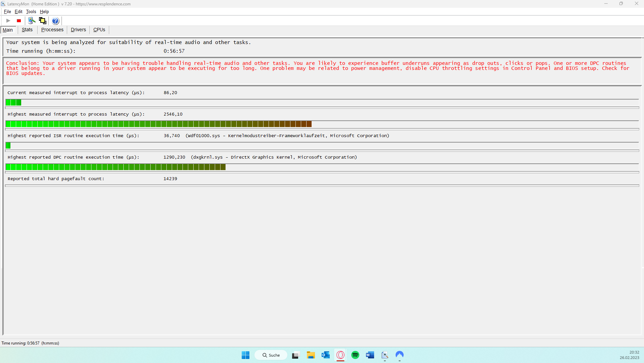Switch to the Drivers tab

tap(78, 30)
